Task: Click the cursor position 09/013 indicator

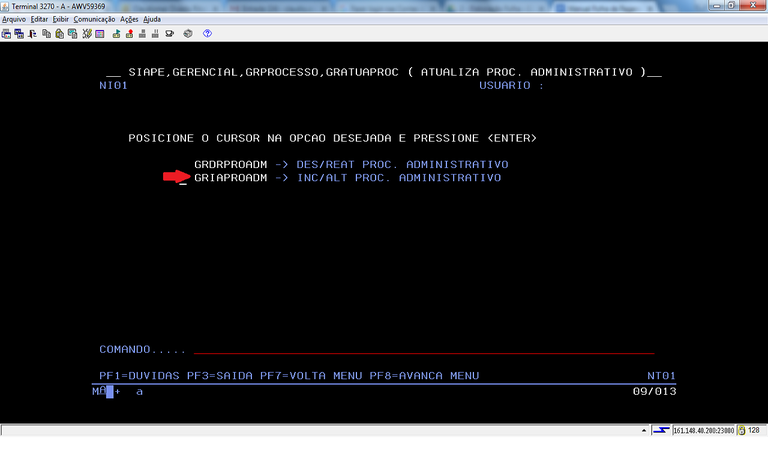Action: 654,391
